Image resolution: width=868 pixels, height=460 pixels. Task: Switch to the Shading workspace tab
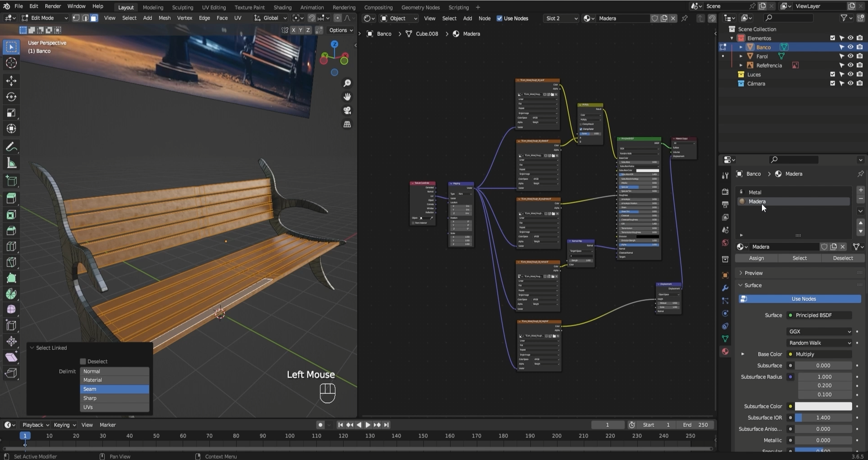coord(282,7)
